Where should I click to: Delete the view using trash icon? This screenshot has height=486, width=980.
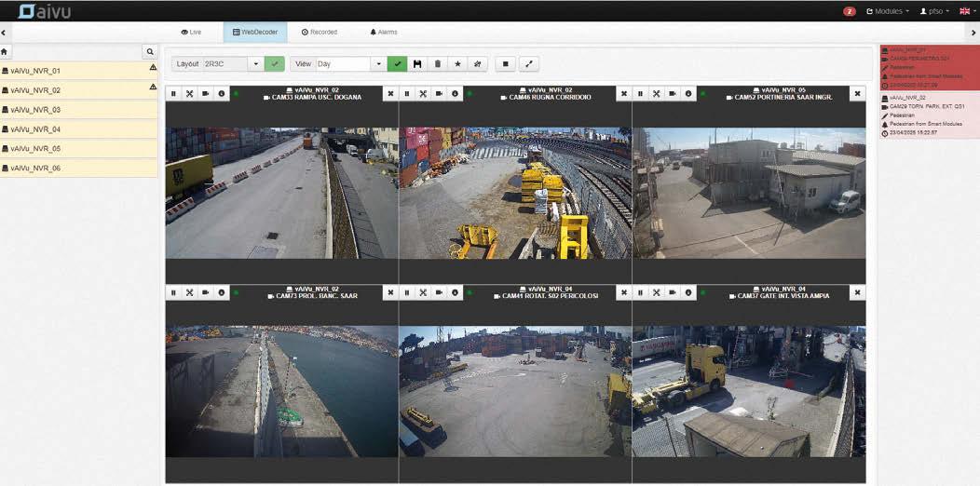pyautogui.click(x=438, y=64)
